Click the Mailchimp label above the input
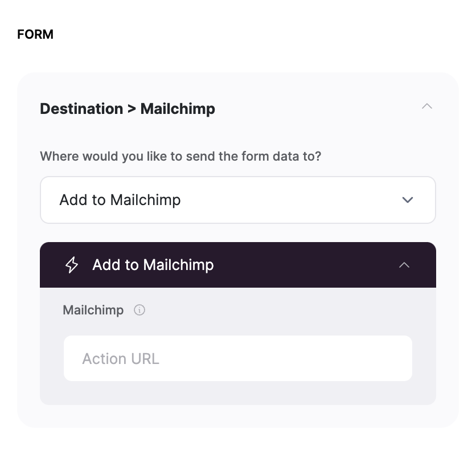 click(x=93, y=310)
